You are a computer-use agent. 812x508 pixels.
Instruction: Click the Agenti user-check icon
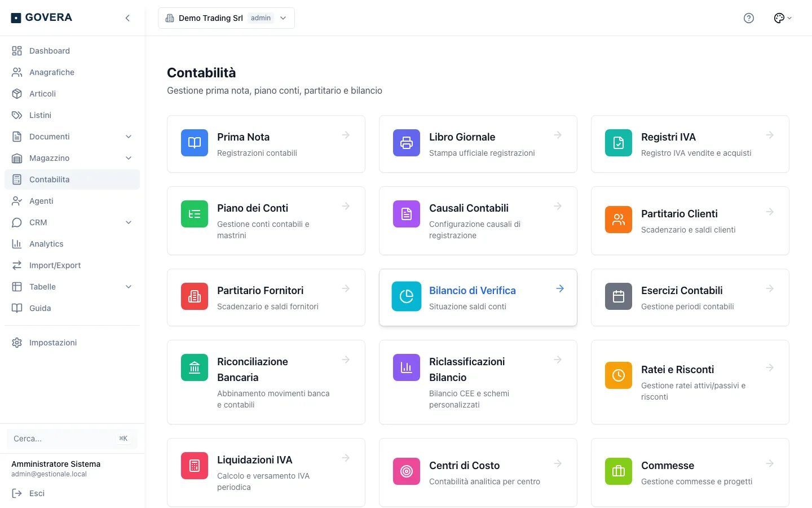click(x=17, y=201)
